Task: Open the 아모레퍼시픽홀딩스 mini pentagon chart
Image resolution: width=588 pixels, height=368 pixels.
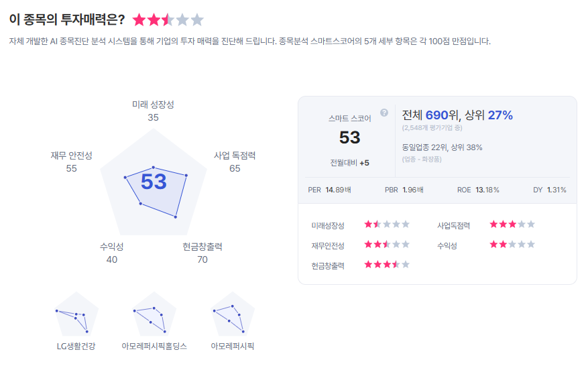Action: (154, 314)
